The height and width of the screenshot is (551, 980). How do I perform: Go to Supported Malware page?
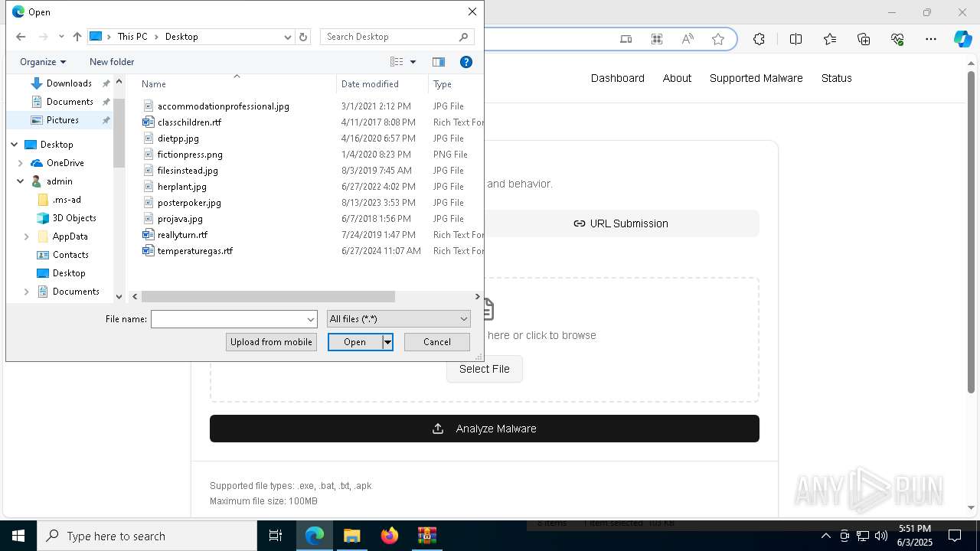coord(756,78)
